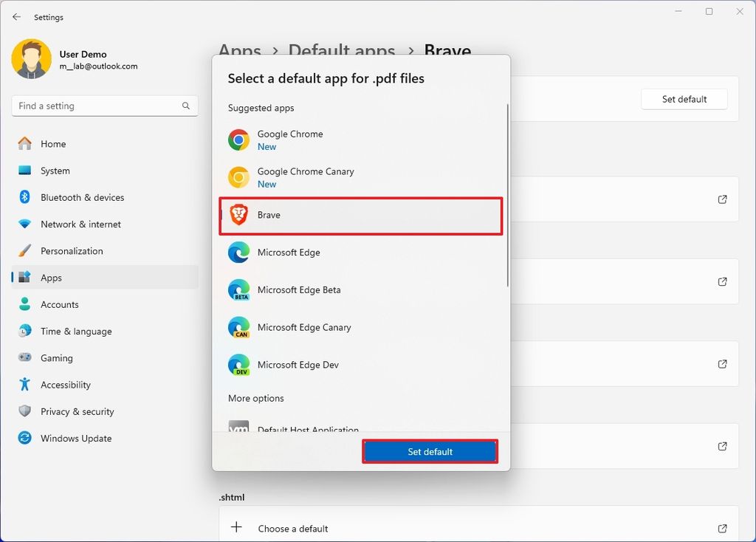Image resolution: width=756 pixels, height=542 pixels.
Task: Select Microsoft Edge Canary
Action: 303,327
